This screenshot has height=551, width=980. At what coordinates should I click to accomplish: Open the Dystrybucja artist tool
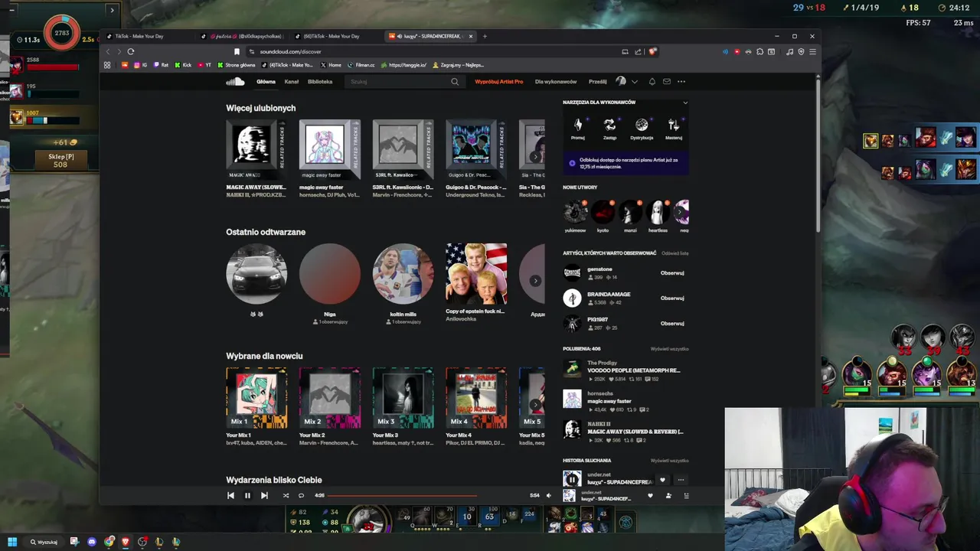coord(642,129)
